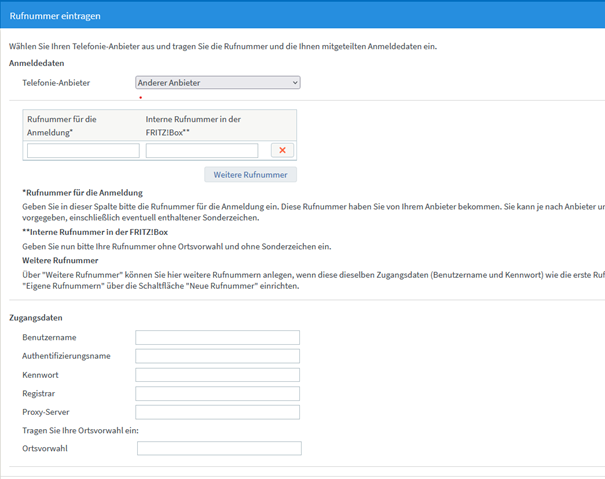Click the Ortsvorwahl input field

pos(218,449)
